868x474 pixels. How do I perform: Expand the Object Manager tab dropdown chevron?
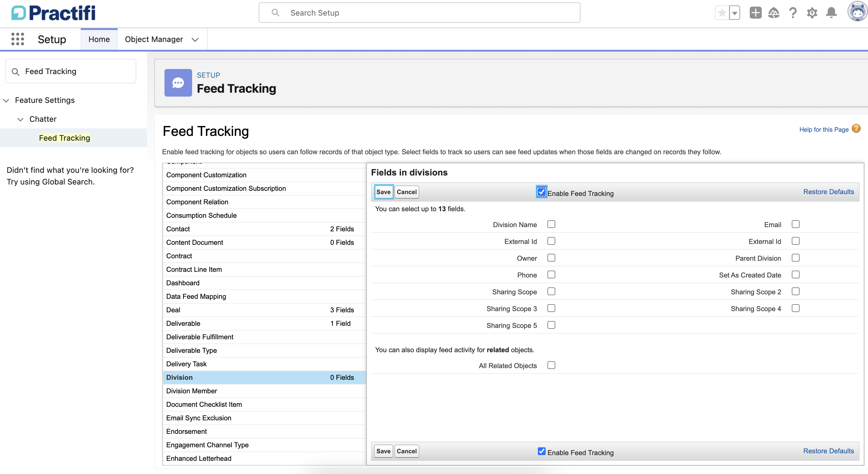click(x=195, y=40)
